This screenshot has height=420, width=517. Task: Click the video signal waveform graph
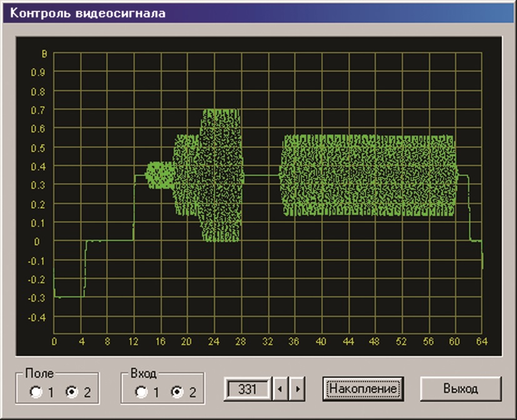click(x=259, y=196)
